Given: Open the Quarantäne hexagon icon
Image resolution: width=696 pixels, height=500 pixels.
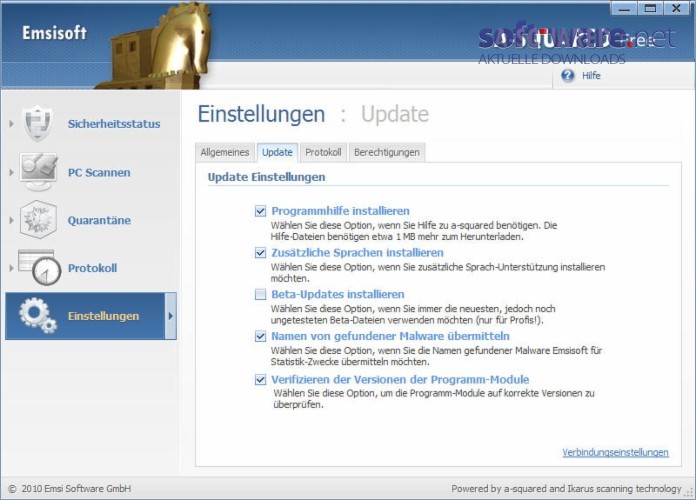Looking at the screenshot, I should (38, 219).
